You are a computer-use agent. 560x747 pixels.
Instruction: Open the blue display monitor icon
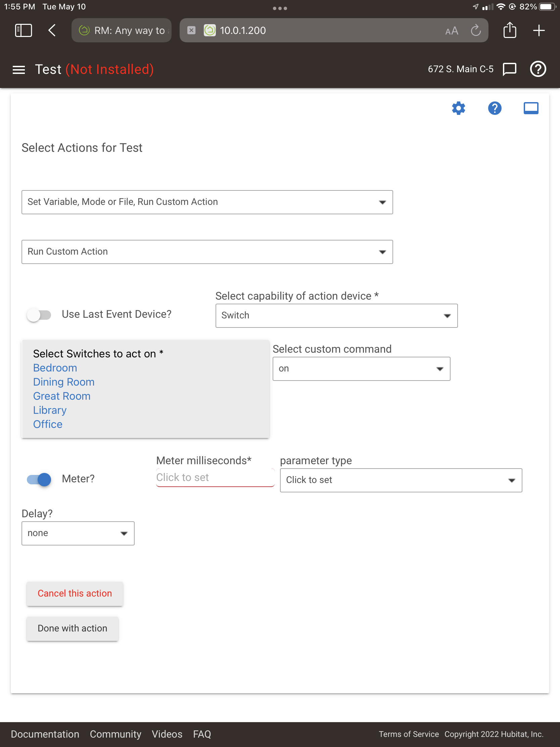click(531, 108)
